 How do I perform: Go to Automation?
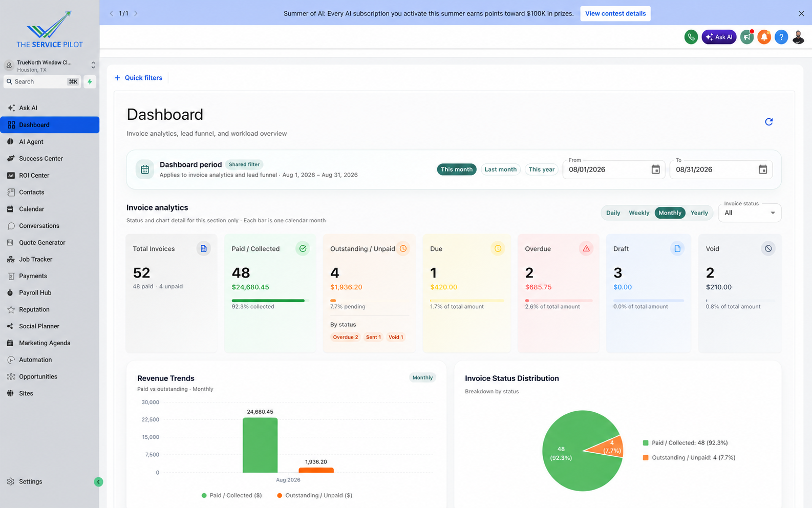(50, 360)
